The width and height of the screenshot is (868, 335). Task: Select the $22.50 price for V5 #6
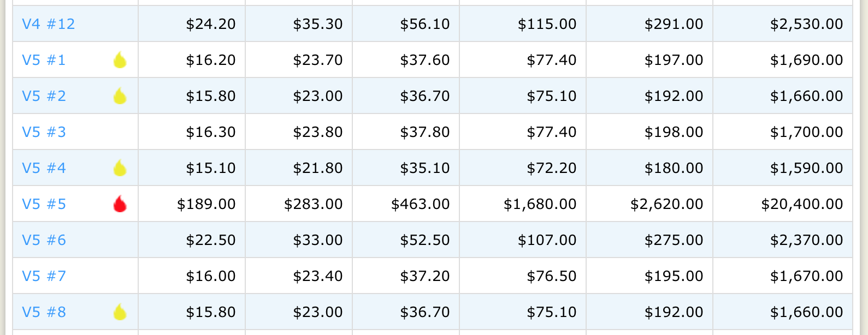pyautogui.click(x=211, y=240)
